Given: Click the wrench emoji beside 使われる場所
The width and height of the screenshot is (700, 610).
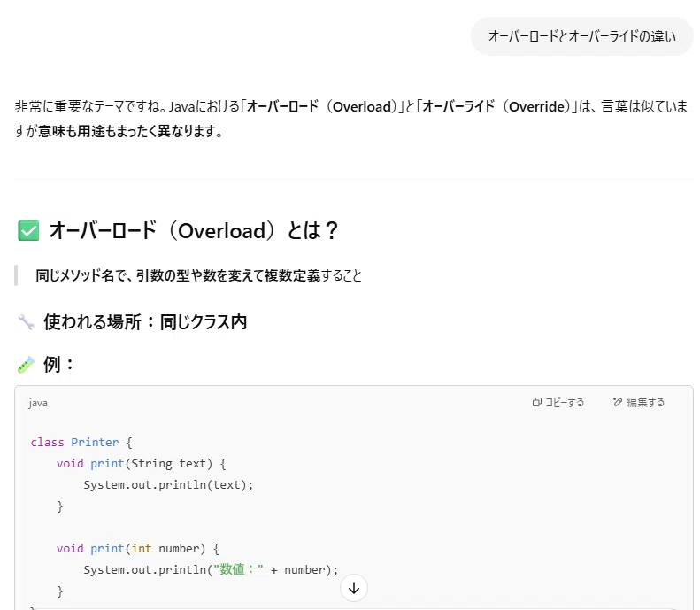Looking at the screenshot, I should (27, 322).
